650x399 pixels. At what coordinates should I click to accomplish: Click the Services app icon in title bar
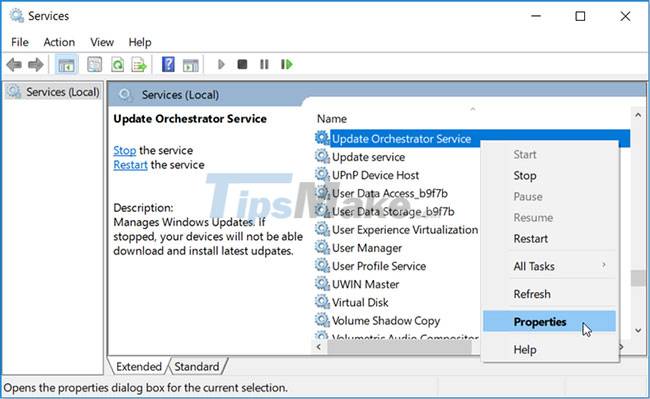pos(17,16)
